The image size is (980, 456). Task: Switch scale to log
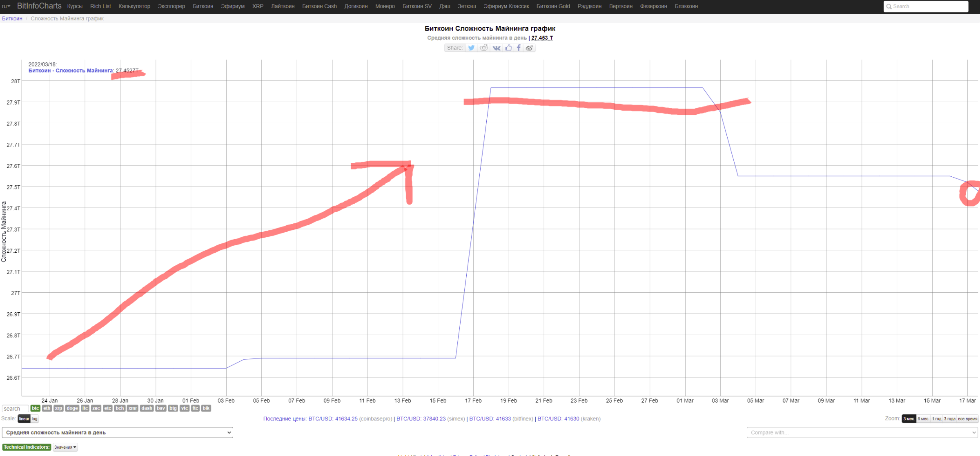click(x=35, y=419)
